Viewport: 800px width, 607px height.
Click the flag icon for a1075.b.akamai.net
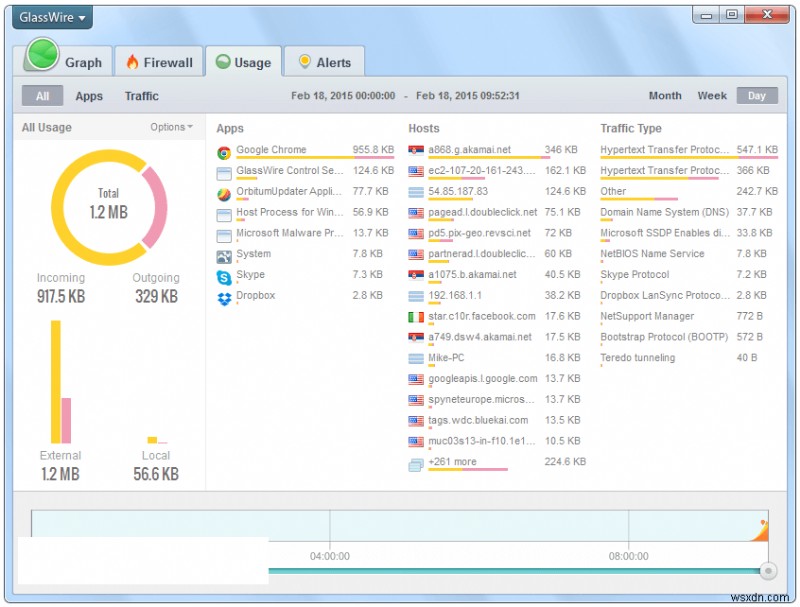(x=416, y=275)
